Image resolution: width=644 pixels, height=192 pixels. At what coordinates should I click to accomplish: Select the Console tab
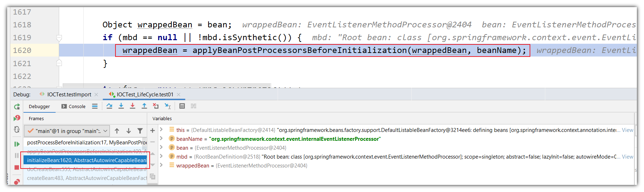pyautogui.click(x=73, y=106)
